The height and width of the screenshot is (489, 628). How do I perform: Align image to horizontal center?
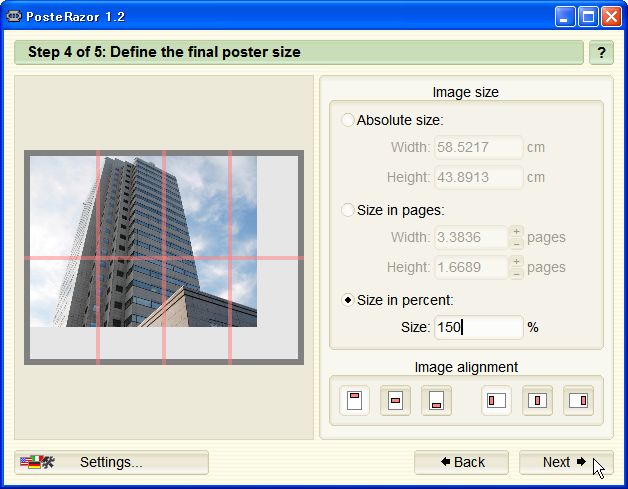tap(537, 400)
